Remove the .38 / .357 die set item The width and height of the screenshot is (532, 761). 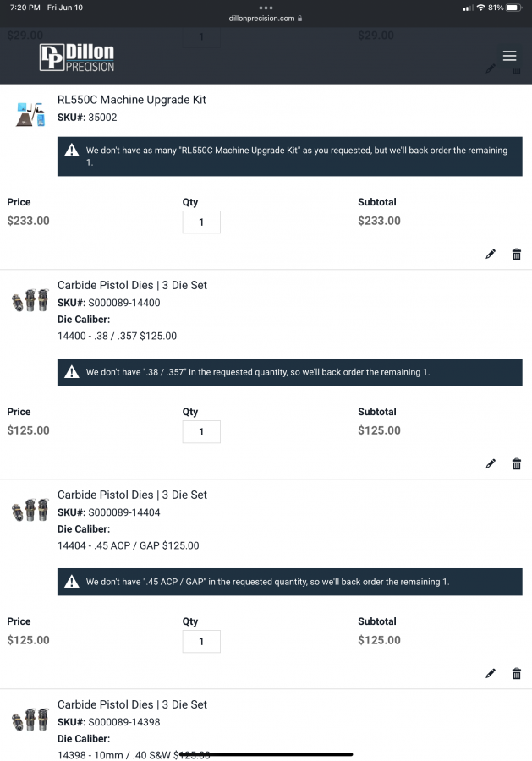(x=517, y=464)
